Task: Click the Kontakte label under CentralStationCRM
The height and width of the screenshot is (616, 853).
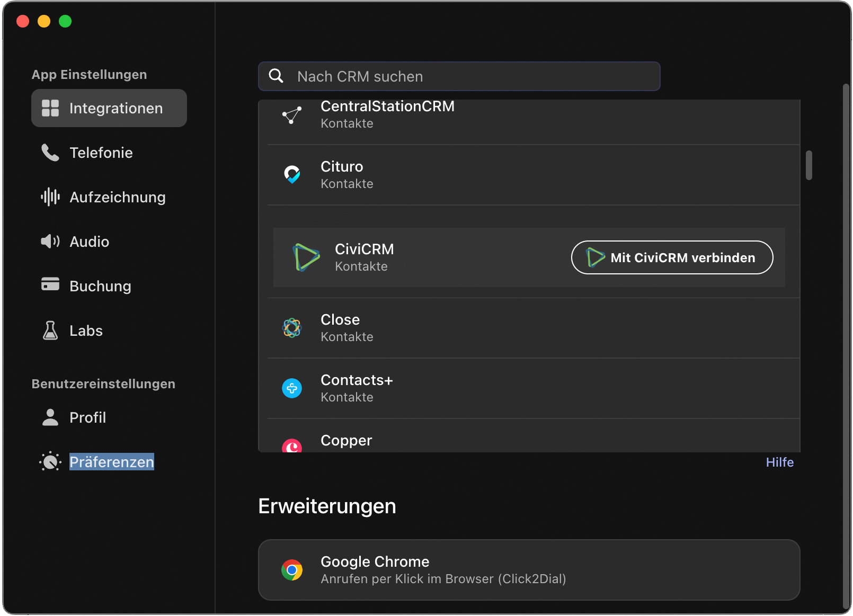Action: (x=347, y=123)
